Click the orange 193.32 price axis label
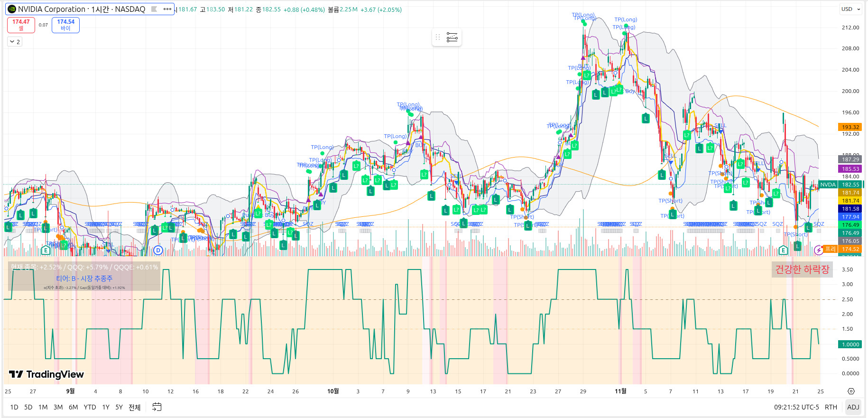868x418 pixels. pos(850,127)
